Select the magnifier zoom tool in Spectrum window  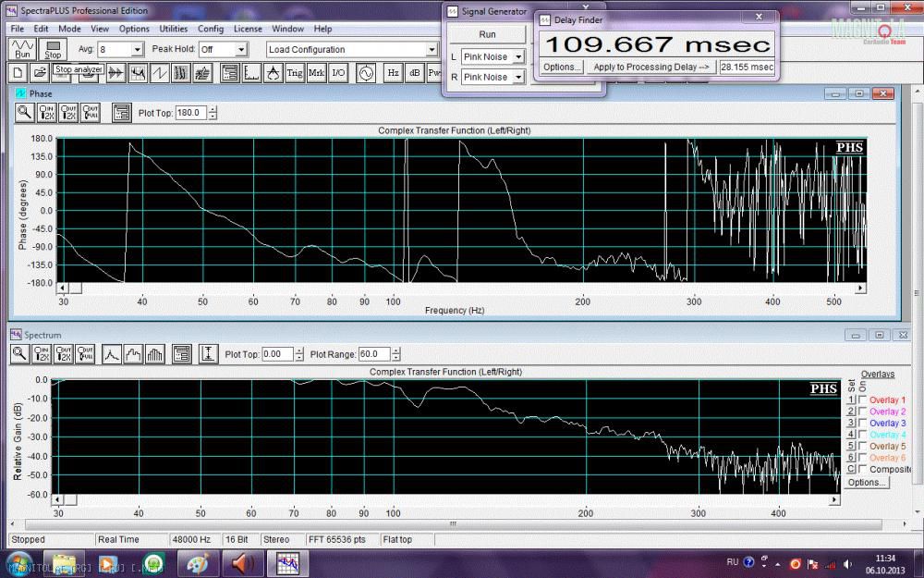(19, 354)
